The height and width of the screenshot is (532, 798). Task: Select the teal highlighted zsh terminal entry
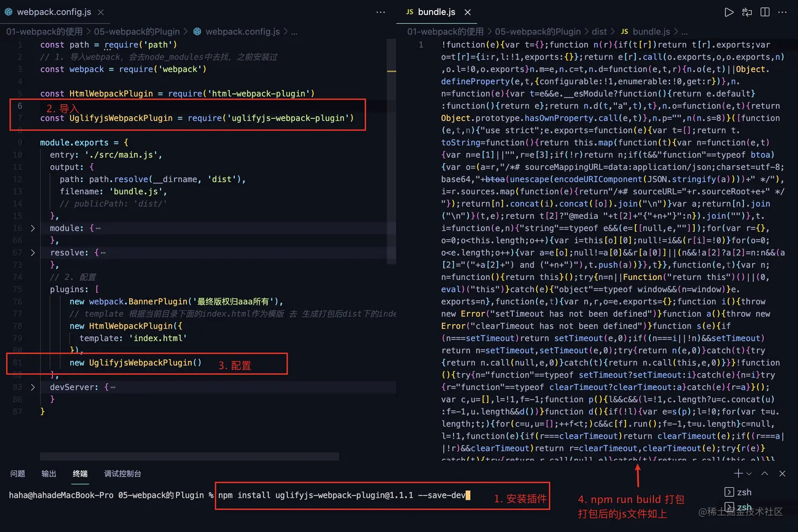(x=738, y=507)
